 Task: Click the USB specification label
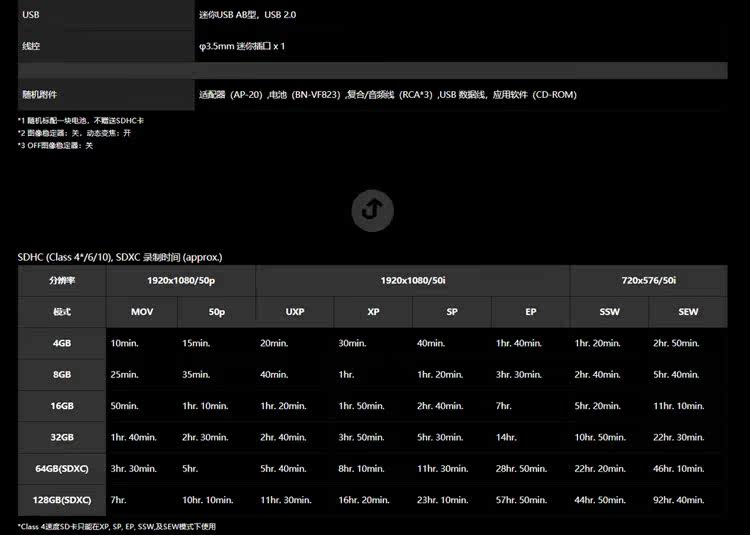click(31, 15)
